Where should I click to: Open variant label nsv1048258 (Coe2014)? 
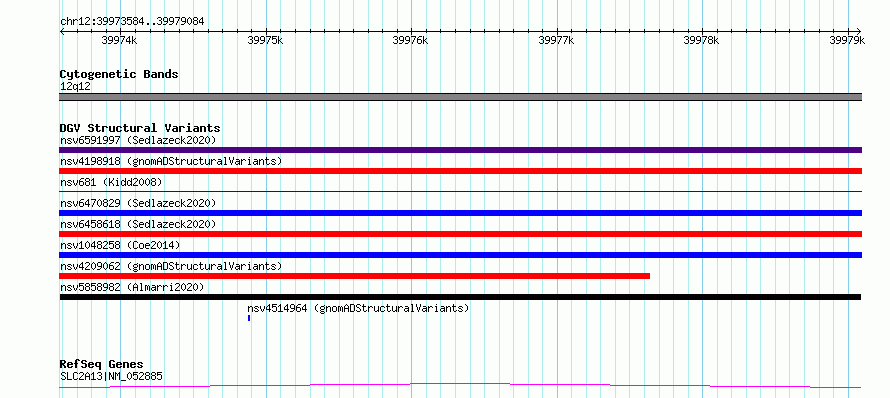coord(120,245)
